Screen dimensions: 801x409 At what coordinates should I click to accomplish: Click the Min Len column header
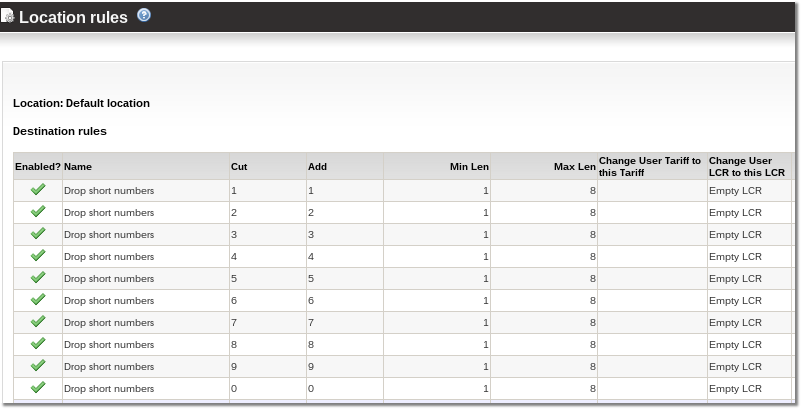click(469, 167)
